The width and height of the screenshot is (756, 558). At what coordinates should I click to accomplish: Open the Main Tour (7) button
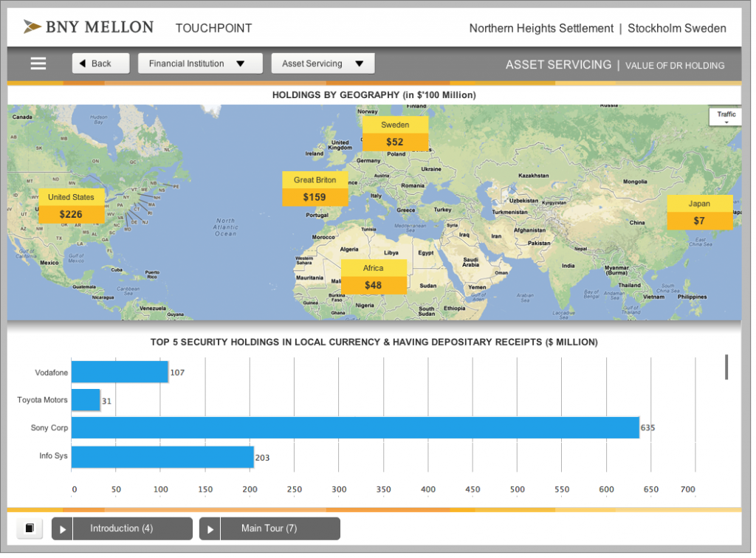[280, 528]
